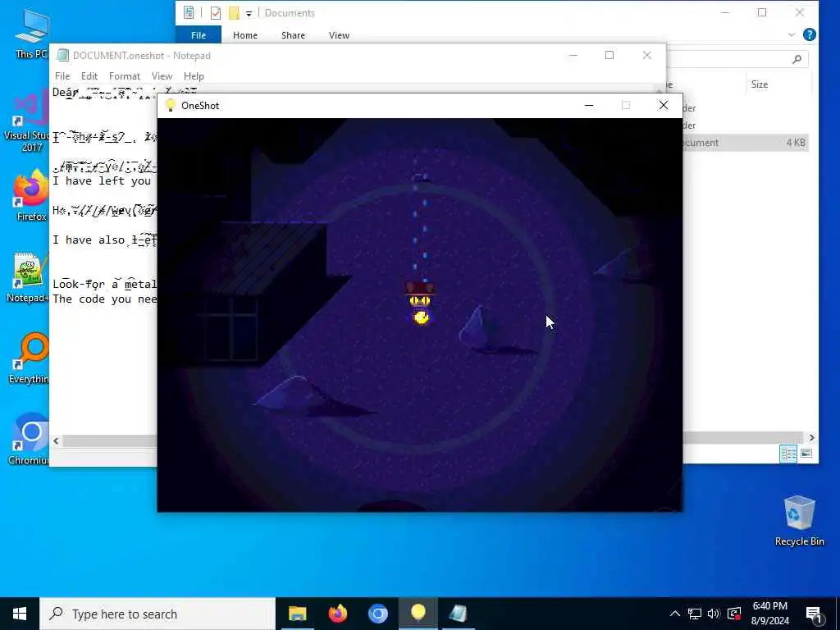Viewport: 840px width, 630px height.
Task: Open Notepad File menu
Action: tap(62, 76)
